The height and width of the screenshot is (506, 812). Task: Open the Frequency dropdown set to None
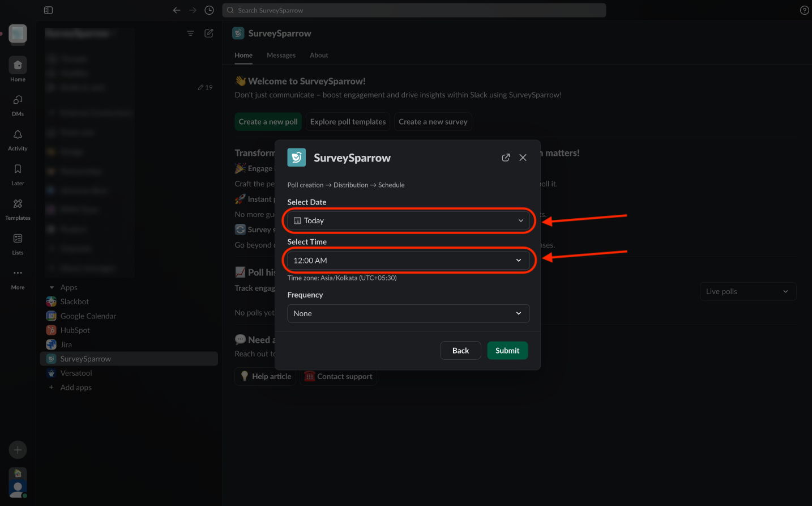pyautogui.click(x=408, y=313)
